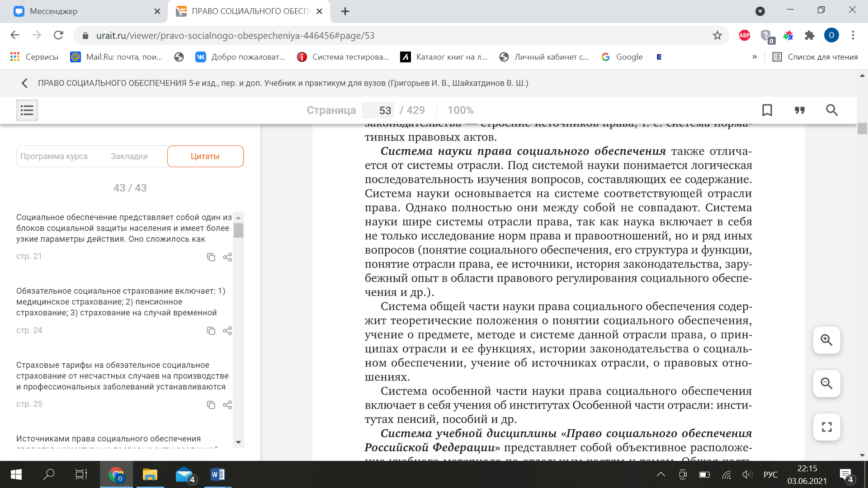868x488 pixels.
Task: Open search within the book
Action: pos(832,110)
